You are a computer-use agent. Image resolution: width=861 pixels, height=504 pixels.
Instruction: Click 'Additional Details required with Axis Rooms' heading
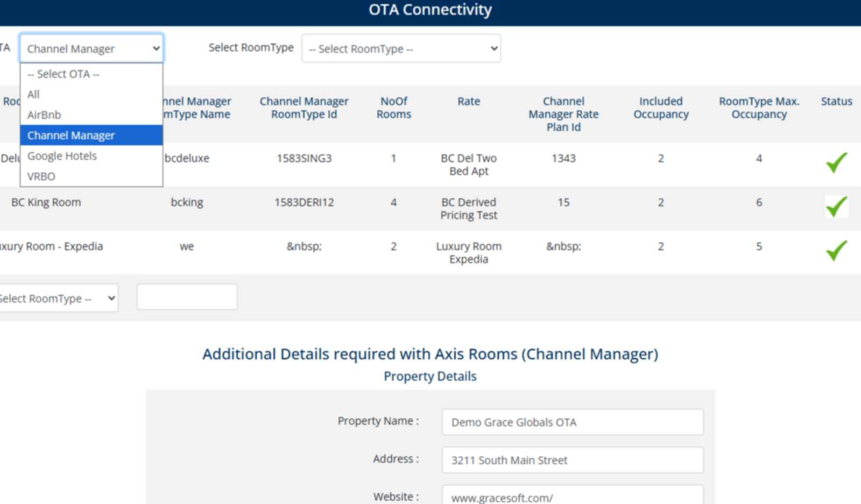point(430,354)
